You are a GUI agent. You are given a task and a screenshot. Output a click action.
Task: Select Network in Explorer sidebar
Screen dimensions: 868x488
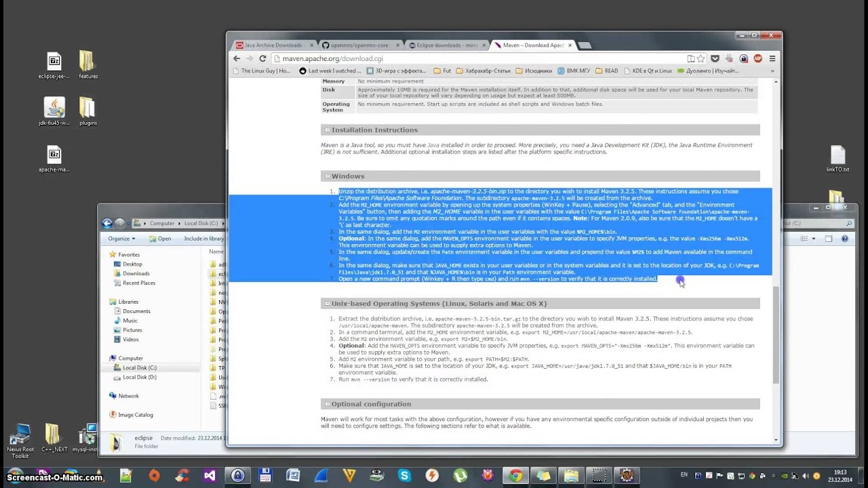coord(128,396)
